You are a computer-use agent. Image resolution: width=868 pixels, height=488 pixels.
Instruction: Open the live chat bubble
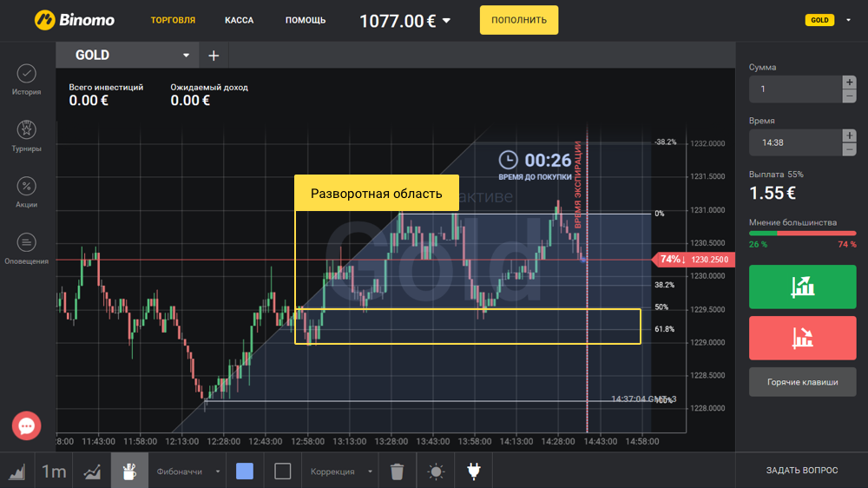(x=26, y=425)
